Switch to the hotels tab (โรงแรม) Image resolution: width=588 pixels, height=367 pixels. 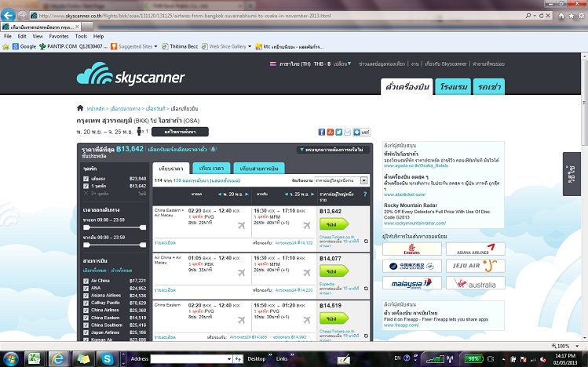click(454, 86)
